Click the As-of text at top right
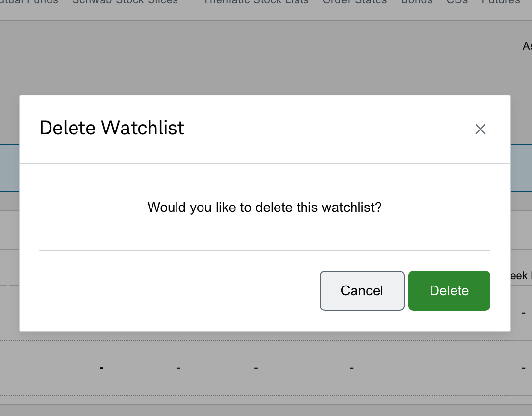Image resolution: width=532 pixels, height=416 pixels. [x=527, y=46]
